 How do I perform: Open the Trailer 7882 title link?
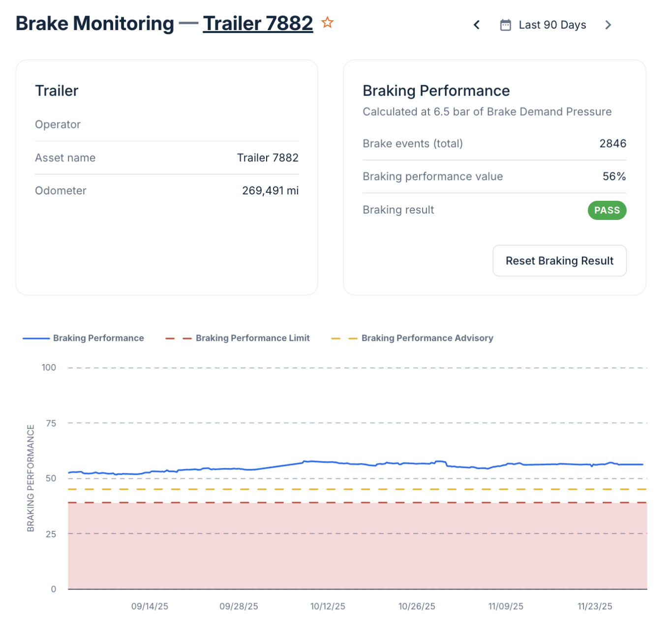(x=258, y=24)
